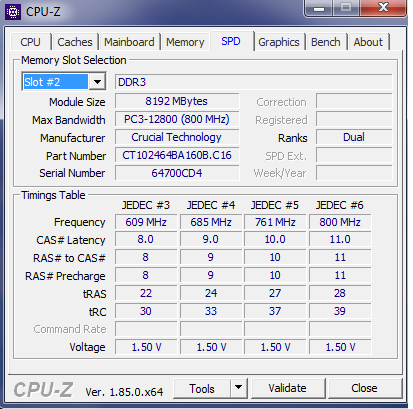
Task: Select the SPD tab
Action: pyautogui.click(x=231, y=41)
